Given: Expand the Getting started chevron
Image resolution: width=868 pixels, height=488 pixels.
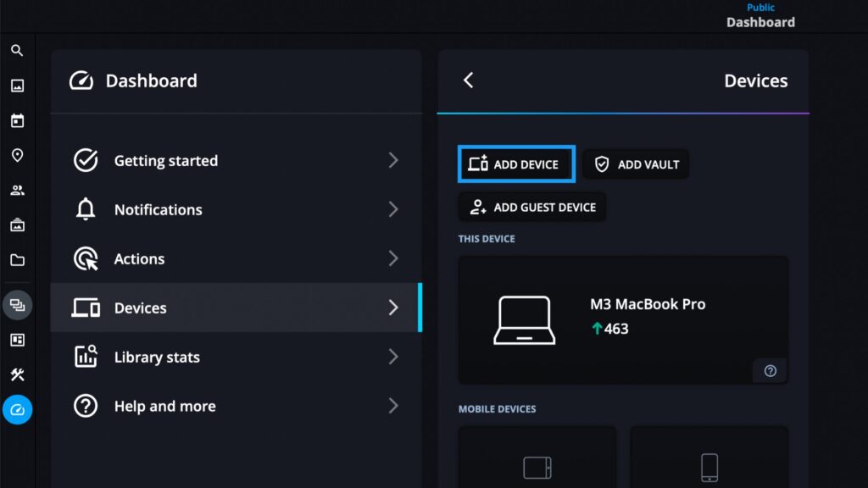Looking at the screenshot, I should [x=393, y=160].
